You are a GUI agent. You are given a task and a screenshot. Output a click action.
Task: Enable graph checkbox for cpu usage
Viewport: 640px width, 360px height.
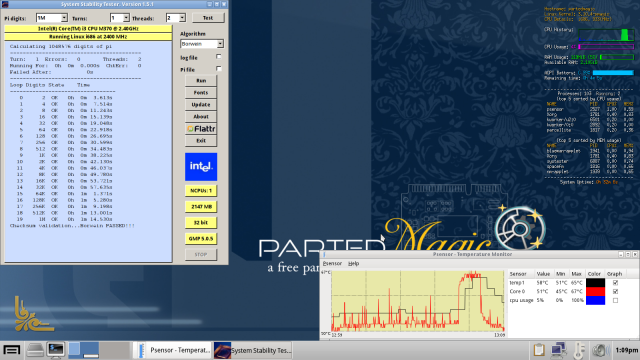tap(615, 300)
